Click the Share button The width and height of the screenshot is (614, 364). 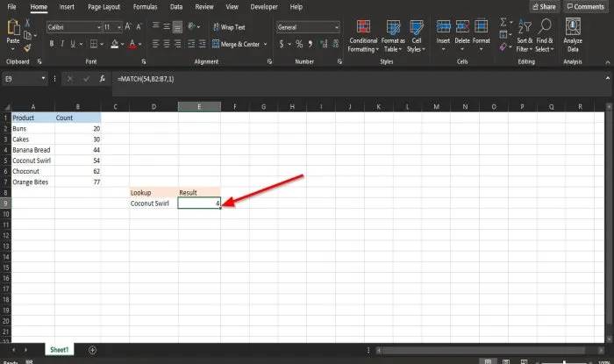click(545, 7)
